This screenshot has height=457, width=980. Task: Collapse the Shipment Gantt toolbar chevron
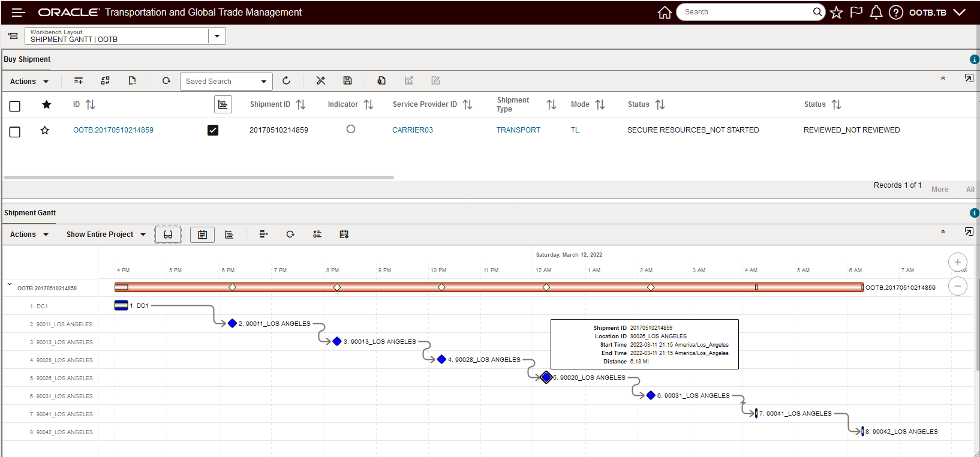point(943,231)
